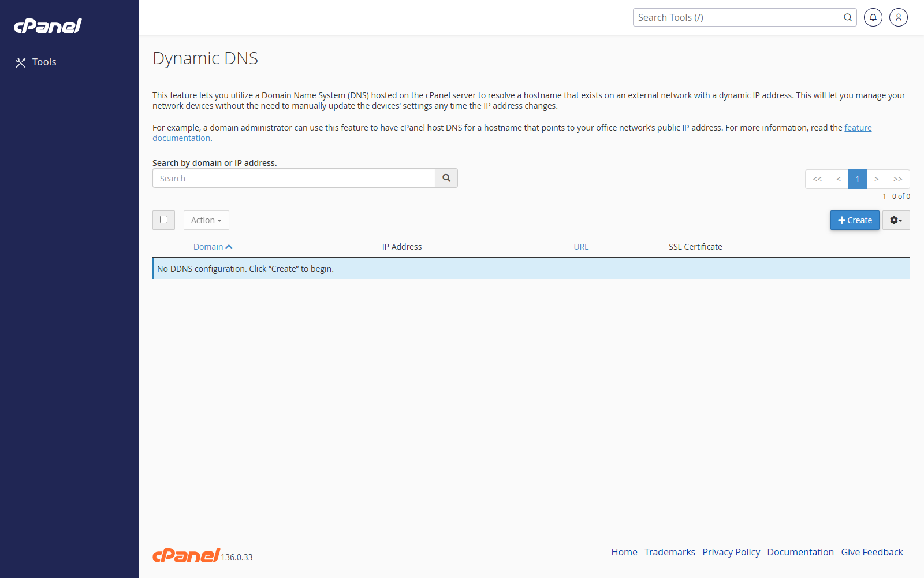Open the Action dropdown
The width and height of the screenshot is (924, 578).
click(x=206, y=220)
